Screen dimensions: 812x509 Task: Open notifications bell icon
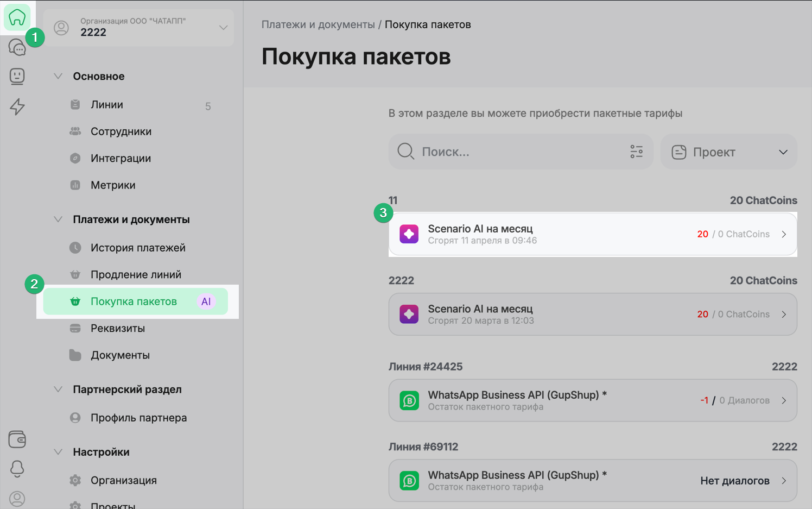coord(17,468)
